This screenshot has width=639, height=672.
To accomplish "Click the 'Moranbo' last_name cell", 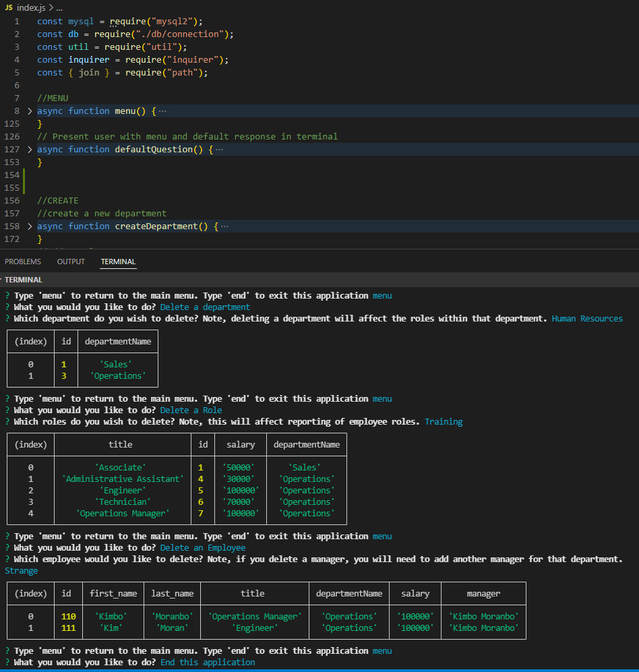I will 173,616.
